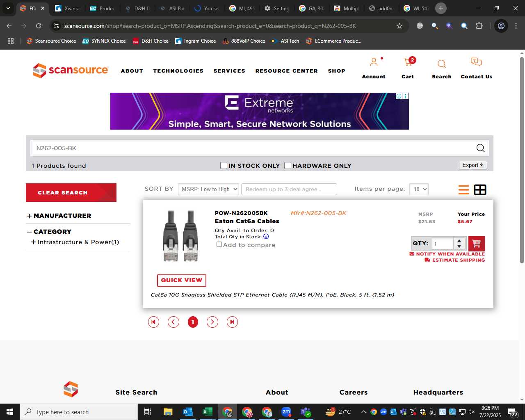
Task: Open the shopping Cart icon
Action: (x=409, y=62)
